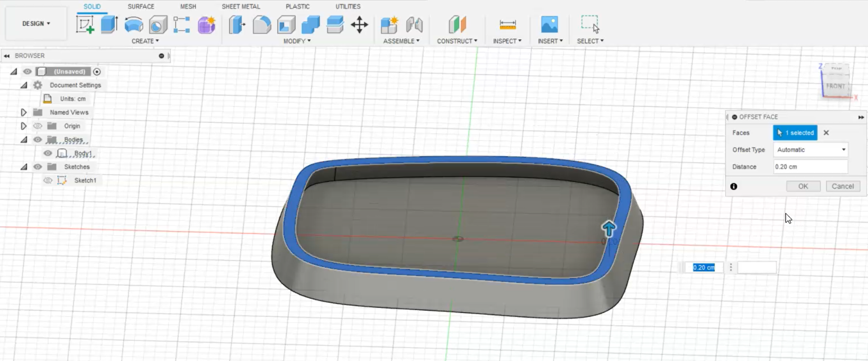
Task: Hide Body1 using its eye icon
Action: [48, 153]
